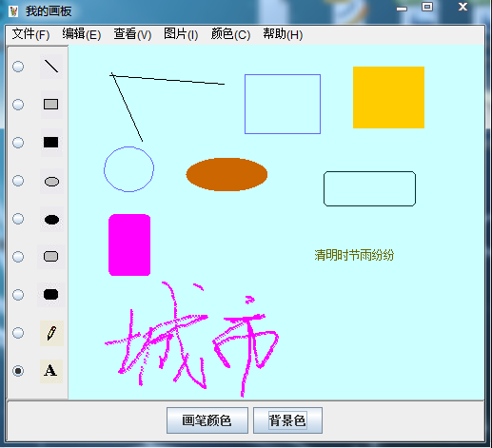The width and height of the screenshot is (492, 448).
Task: Click the 背景色 button
Action: (287, 420)
